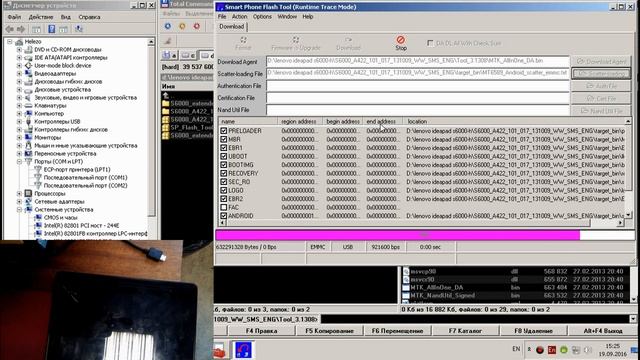
Task: Expand Процессоры node
Action: click(x=19, y=193)
